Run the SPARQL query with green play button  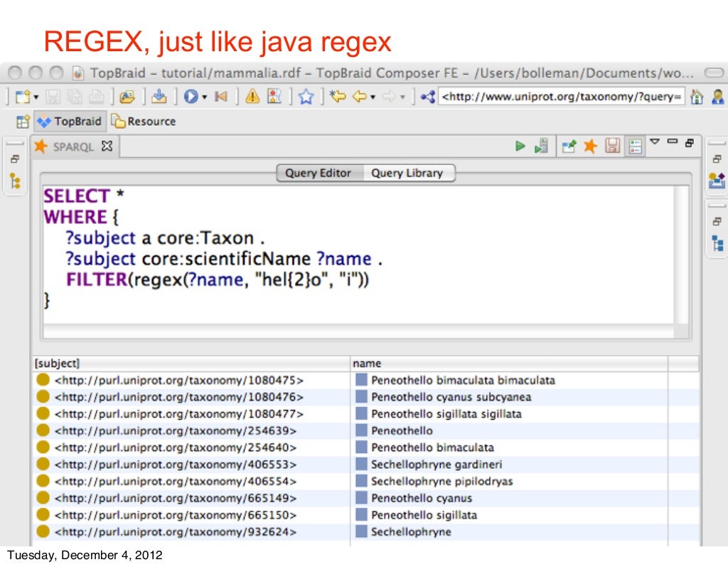pyautogui.click(x=520, y=146)
